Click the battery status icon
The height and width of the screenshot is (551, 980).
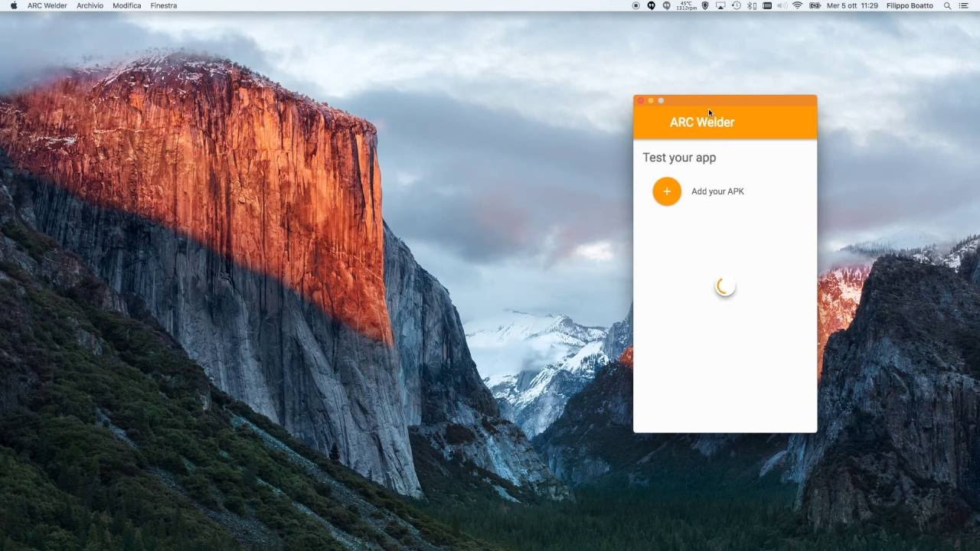(815, 5)
